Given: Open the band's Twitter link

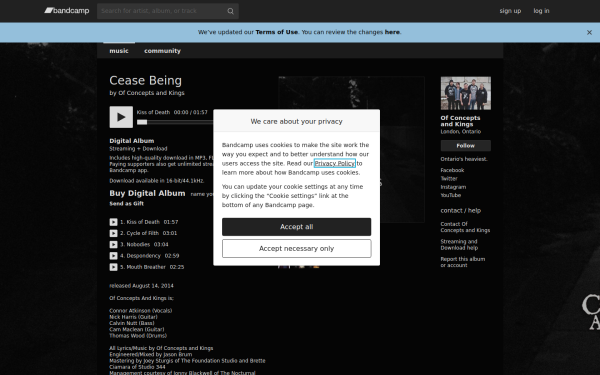Looking at the screenshot, I should pyautogui.click(x=449, y=179).
